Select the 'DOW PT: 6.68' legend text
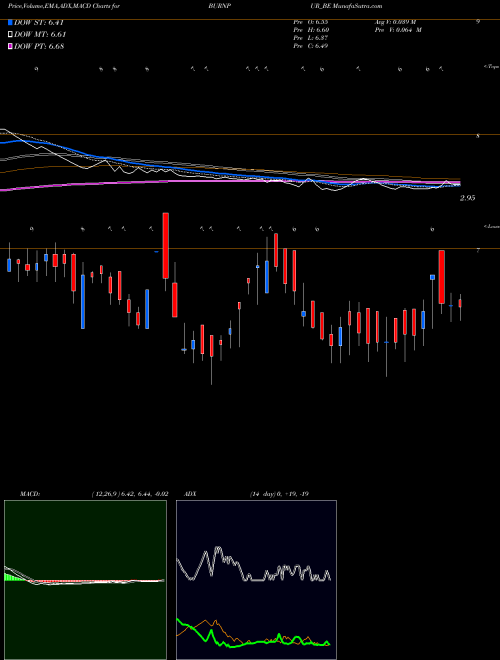The image size is (500, 660). tap(39, 46)
